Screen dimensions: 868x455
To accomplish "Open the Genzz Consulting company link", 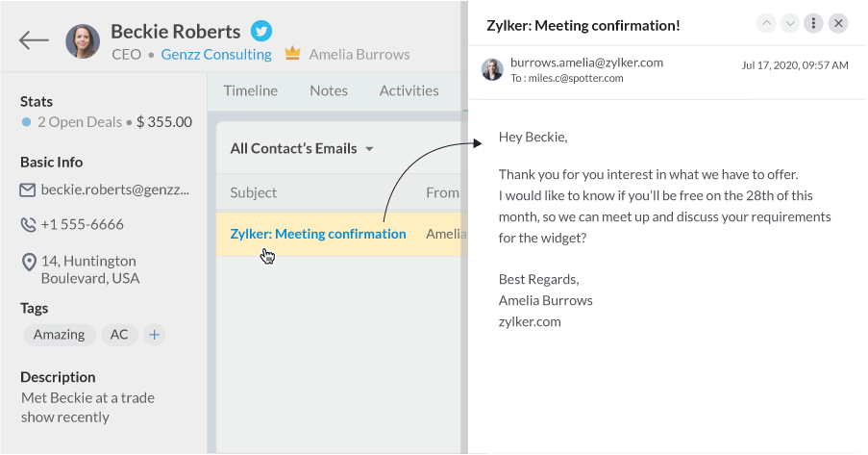I will (x=215, y=55).
